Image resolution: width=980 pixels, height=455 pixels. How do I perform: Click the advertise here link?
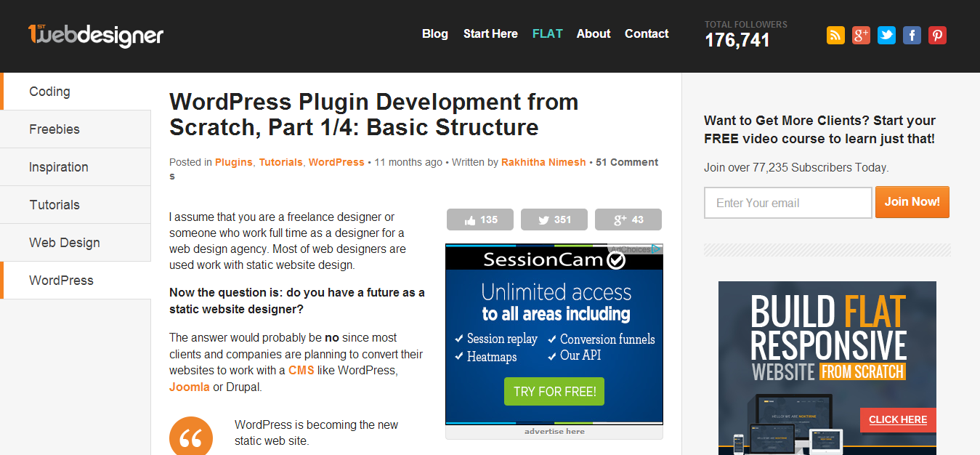554,431
